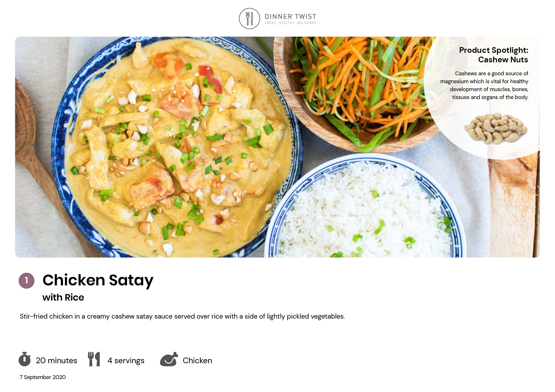
Task: Click the 'with Rice' subtitle
Action: [63, 297]
